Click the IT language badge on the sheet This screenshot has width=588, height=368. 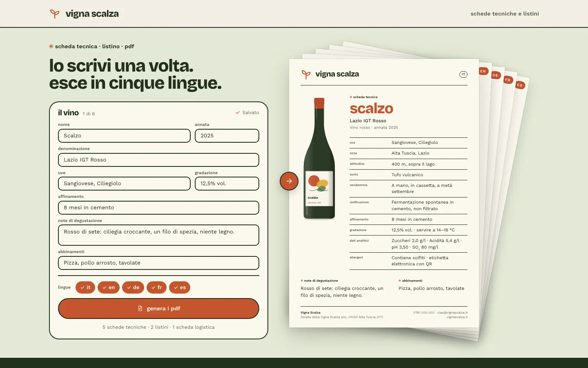(463, 74)
